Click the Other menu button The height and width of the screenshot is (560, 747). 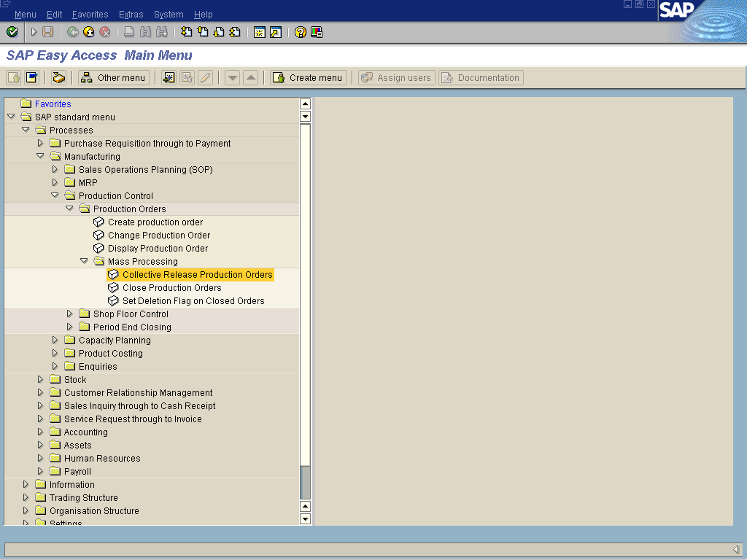click(113, 77)
